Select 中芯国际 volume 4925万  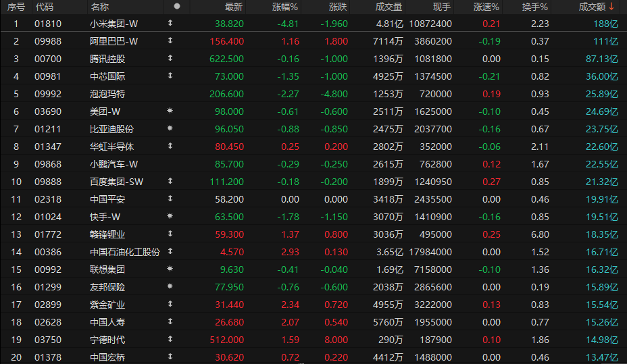tap(388, 76)
